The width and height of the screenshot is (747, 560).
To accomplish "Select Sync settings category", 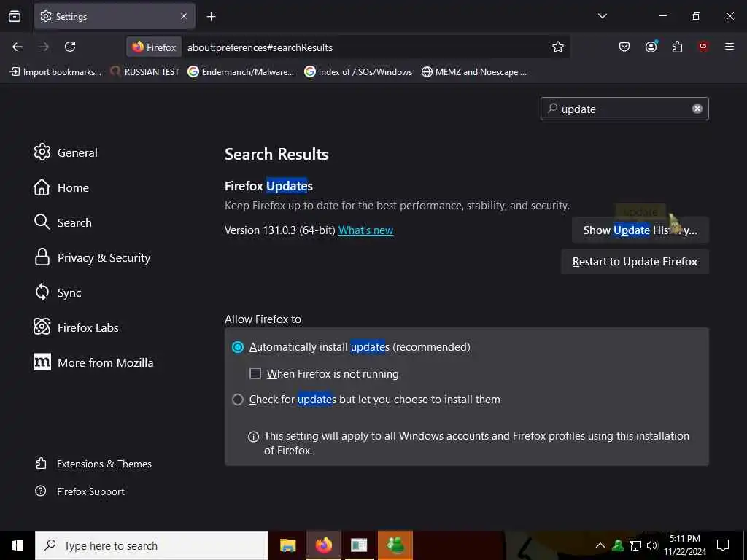I will [x=58, y=292].
